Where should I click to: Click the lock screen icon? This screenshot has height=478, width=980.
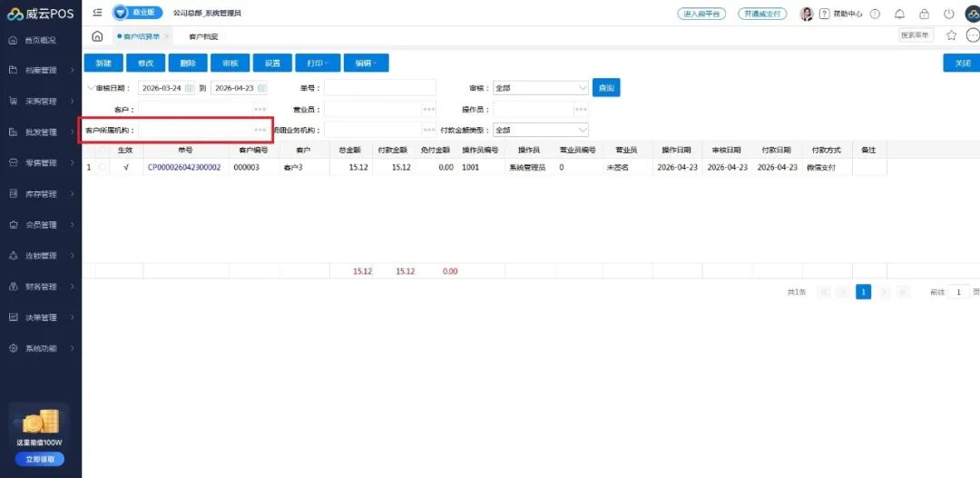924,14
